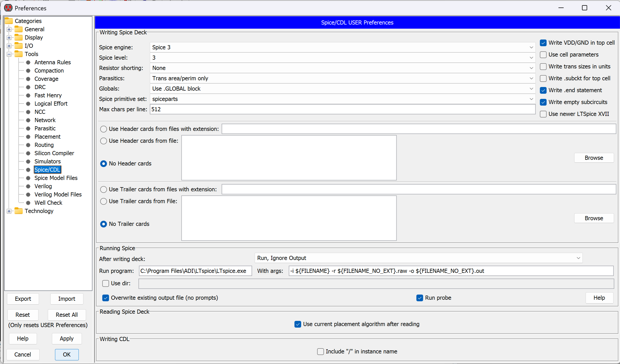Toggle Overwrite existing output file checkbox
The height and width of the screenshot is (364, 620).
click(106, 298)
